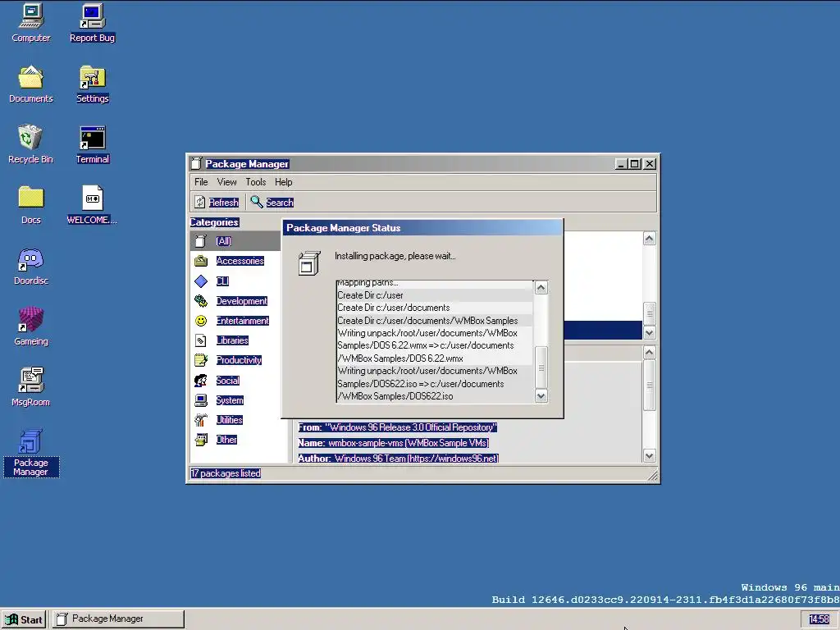Click the '17 packages listed' status text
Viewport: 840px width, 630px height.
point(226,473)
